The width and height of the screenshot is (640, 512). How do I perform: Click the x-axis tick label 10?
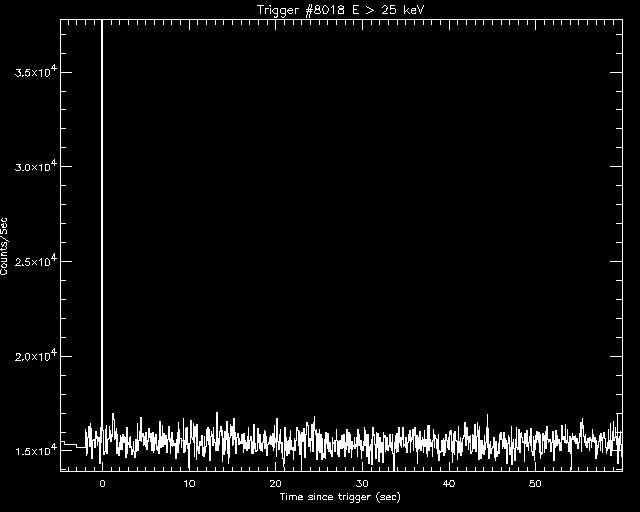(189, 484)
